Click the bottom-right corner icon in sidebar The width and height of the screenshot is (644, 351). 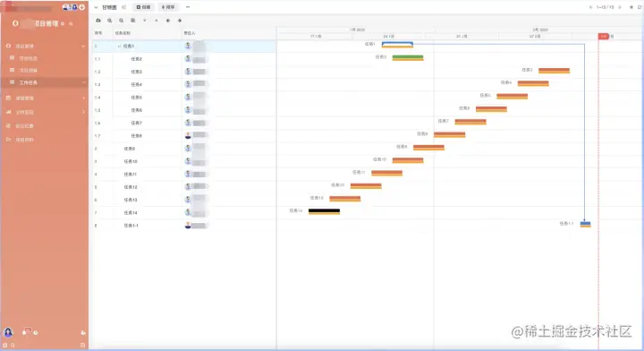(82, 346)
